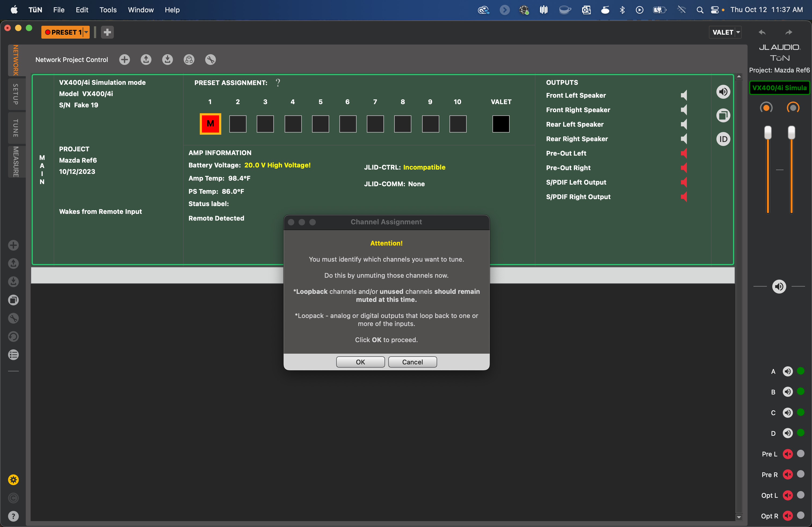Image resolution: width=812 pixels, height=527 pixels.
Task: Click the download icon in Network Project Control toolbar
Action: [x=168, y=60]
